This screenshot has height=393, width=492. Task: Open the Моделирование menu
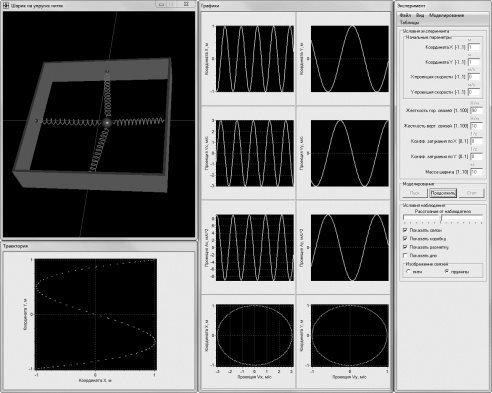point(446,15)
